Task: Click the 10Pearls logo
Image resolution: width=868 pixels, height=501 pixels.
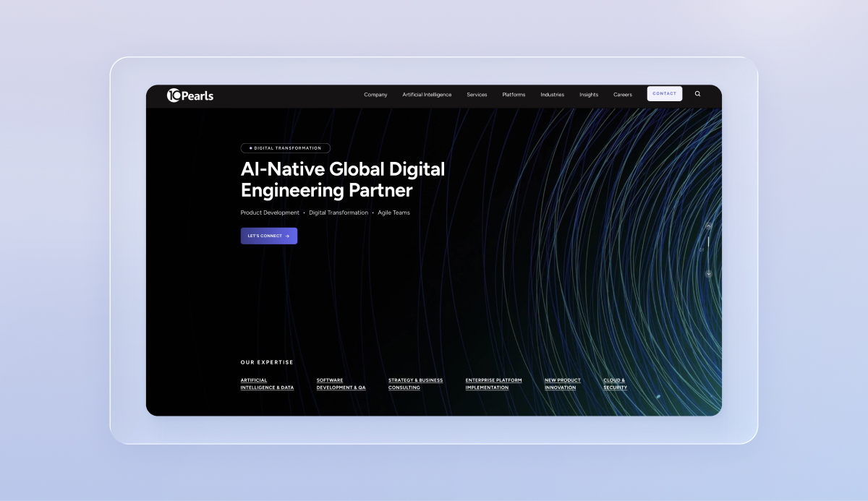Action: (190, 95)
